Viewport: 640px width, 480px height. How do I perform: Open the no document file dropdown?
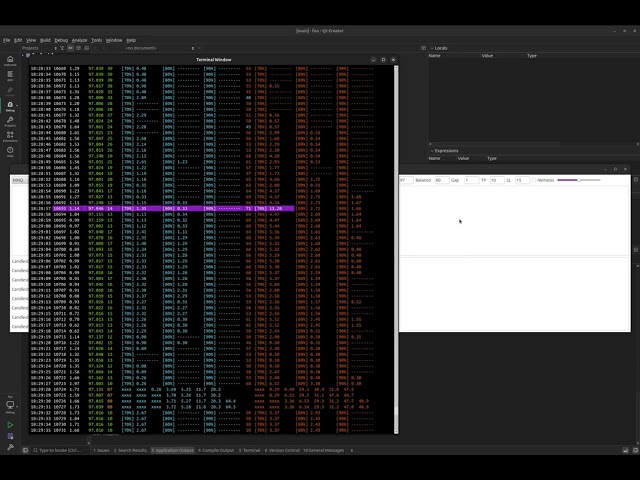159,48
